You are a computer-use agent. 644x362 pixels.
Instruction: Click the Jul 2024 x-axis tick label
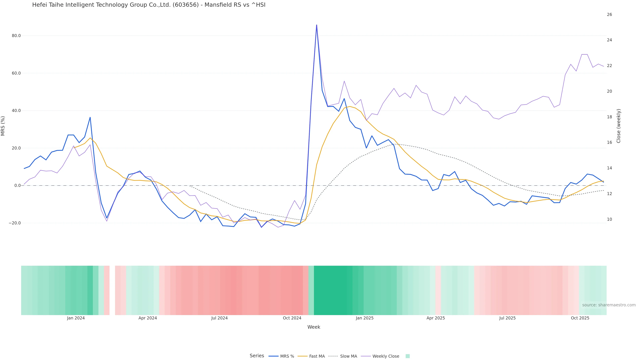tap(219, 318)
